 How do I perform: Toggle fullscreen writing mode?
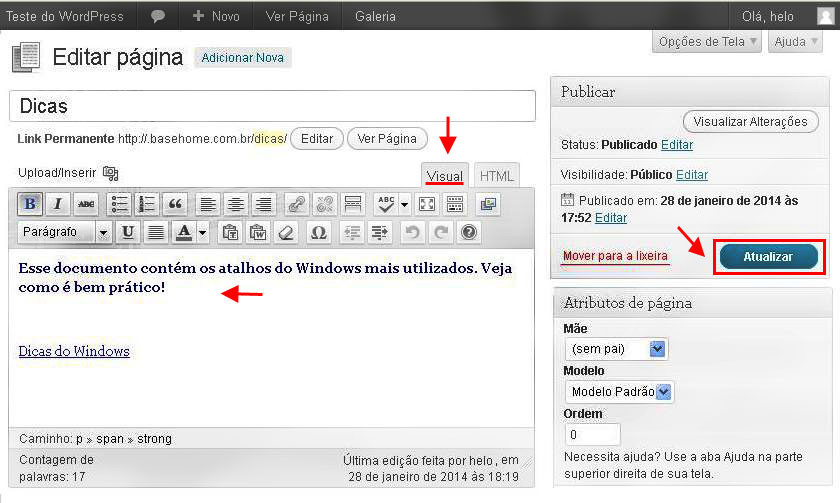(x=427, y=204)
